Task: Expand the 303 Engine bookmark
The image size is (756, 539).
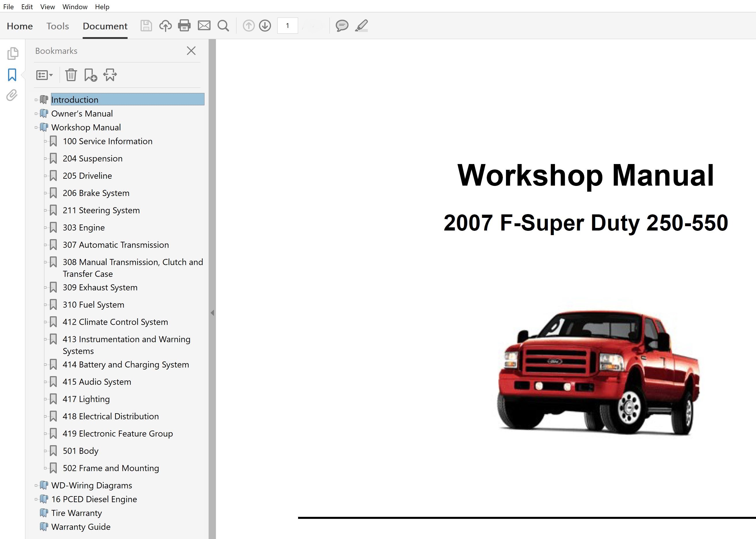Action: (x=46, y=227)
